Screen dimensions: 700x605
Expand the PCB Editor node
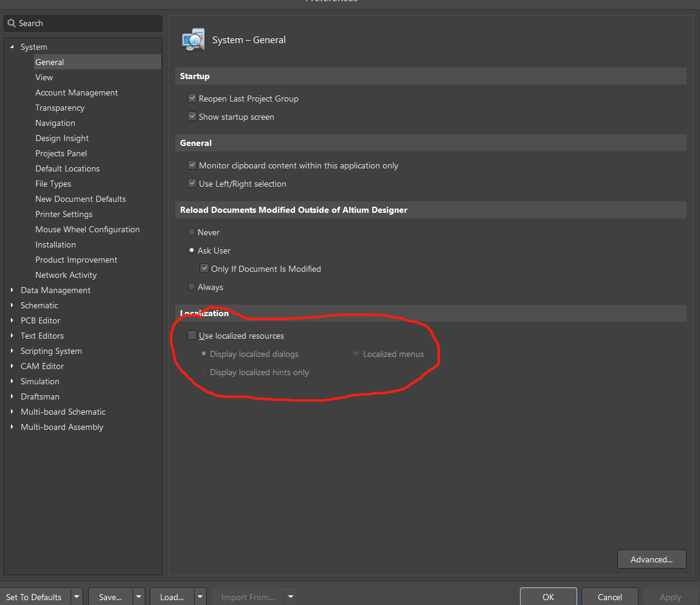(12, 320)
